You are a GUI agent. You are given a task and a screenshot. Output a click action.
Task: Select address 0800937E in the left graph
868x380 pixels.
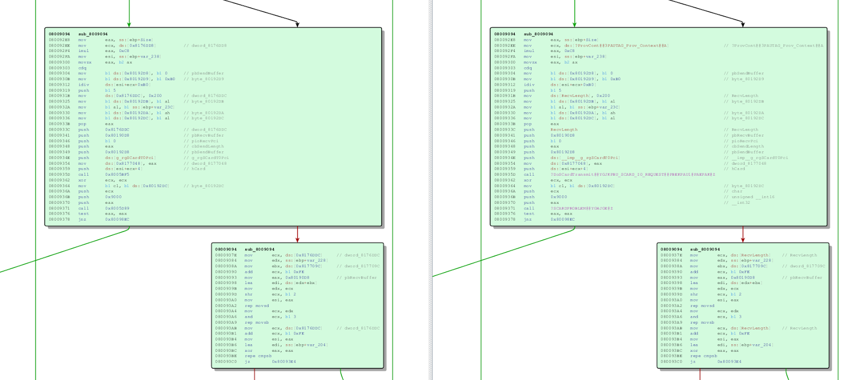(x=226, y=255)
